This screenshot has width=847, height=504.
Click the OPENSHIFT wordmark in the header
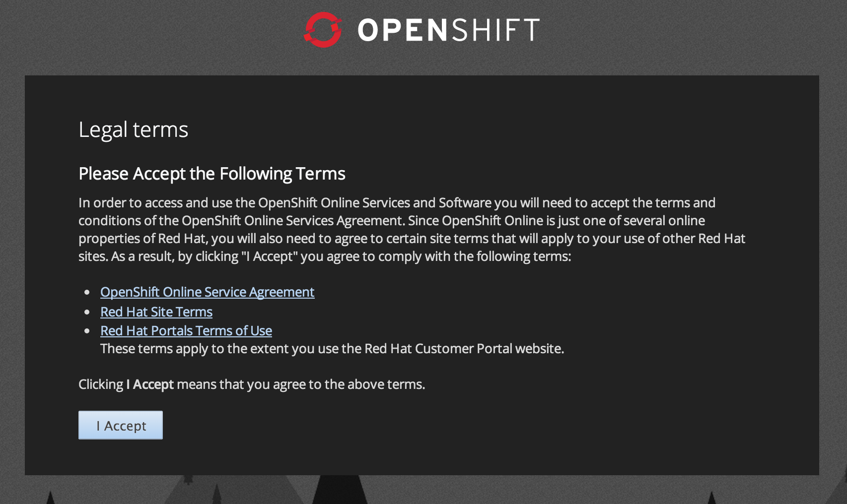[448, 30]
